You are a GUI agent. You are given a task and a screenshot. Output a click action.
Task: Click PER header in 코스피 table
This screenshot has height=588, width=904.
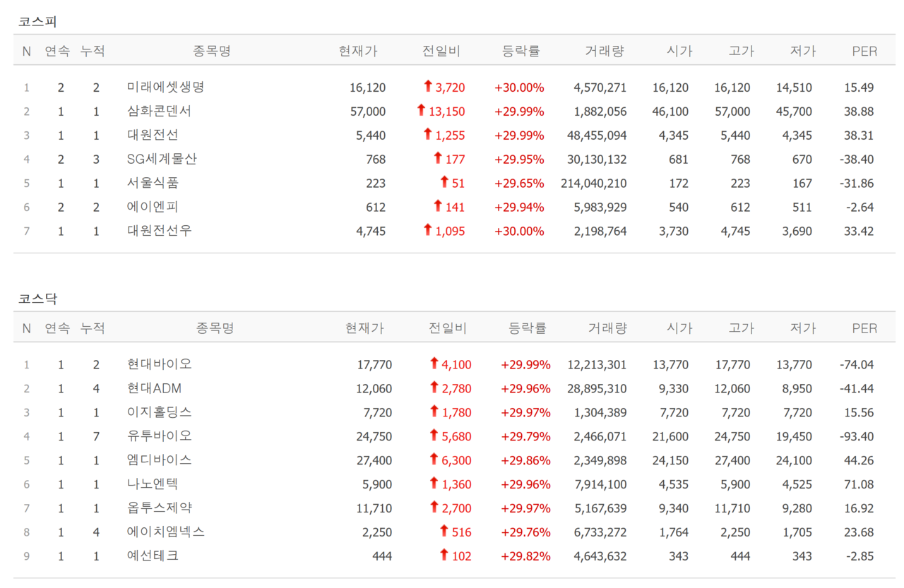(x=864, y=51)
